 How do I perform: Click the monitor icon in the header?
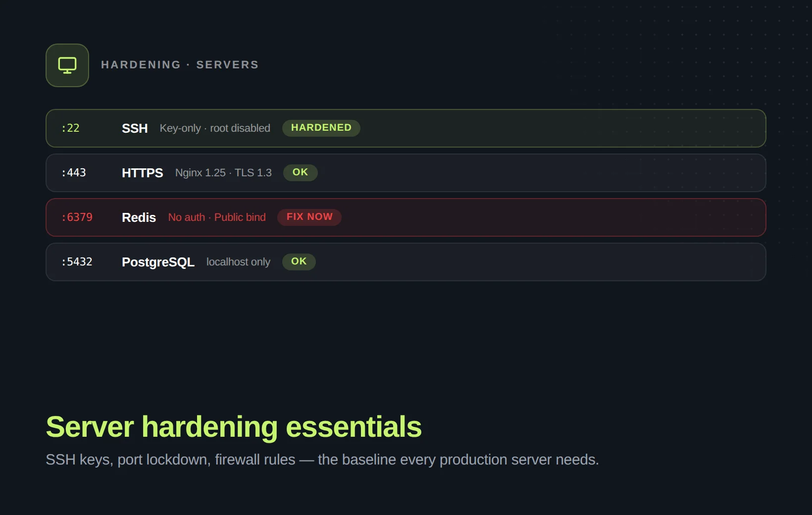[x=67, y=65]
